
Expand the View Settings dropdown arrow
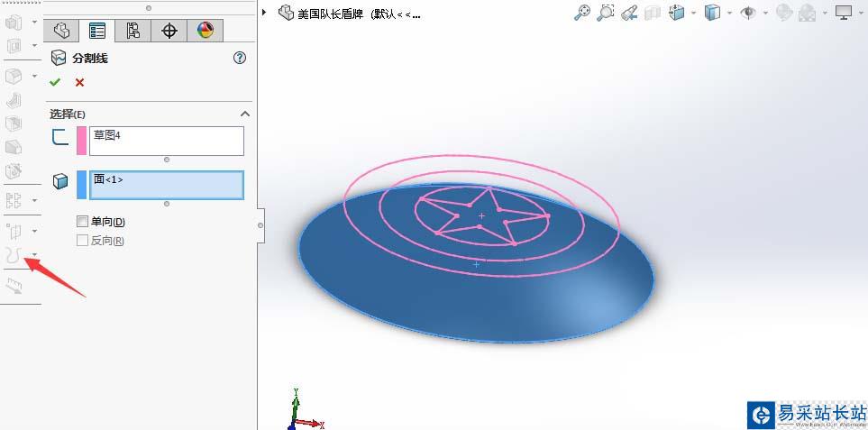[862, 13]
